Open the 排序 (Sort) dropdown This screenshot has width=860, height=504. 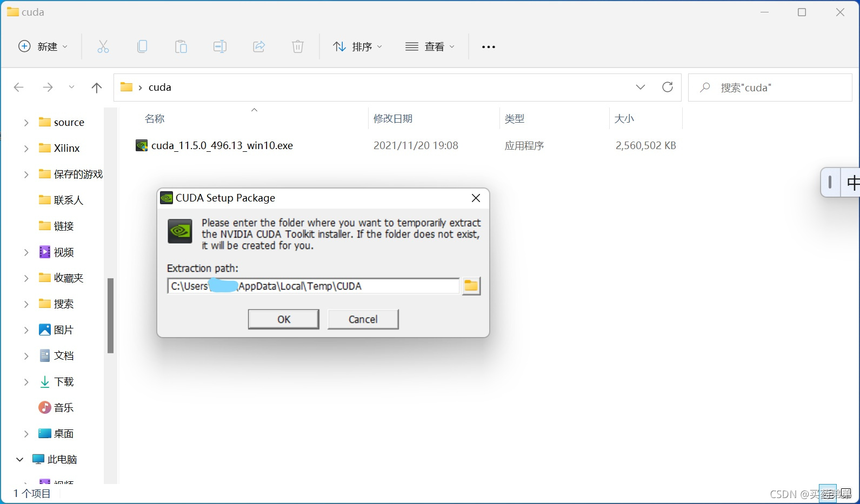pos(358,47)
